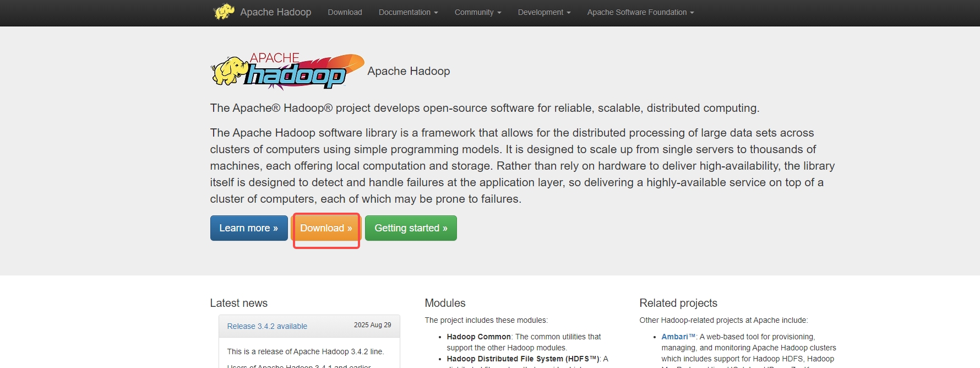
Task: Click the green Getting started button
Action: coord(411,228)
